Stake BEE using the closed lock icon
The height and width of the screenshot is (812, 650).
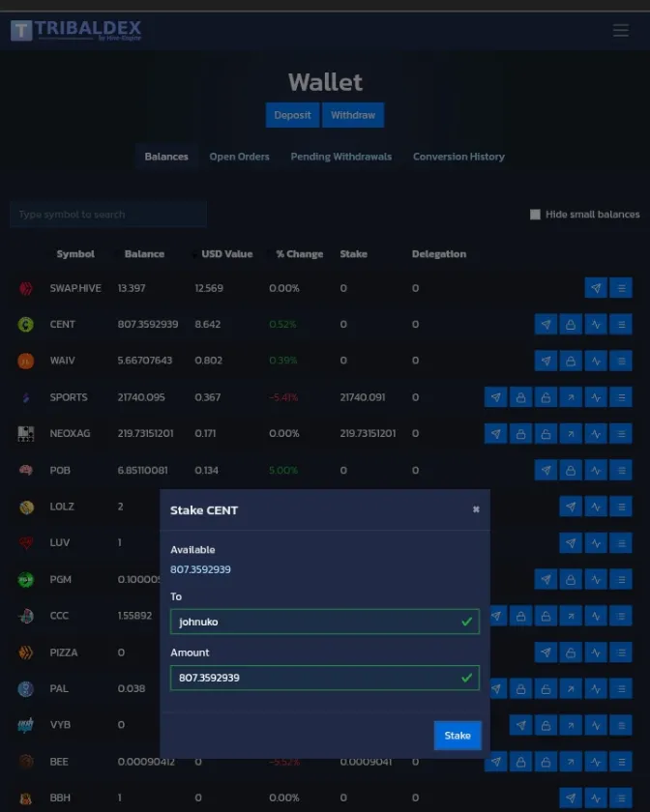pyautogui.click(x=520, y=762)
